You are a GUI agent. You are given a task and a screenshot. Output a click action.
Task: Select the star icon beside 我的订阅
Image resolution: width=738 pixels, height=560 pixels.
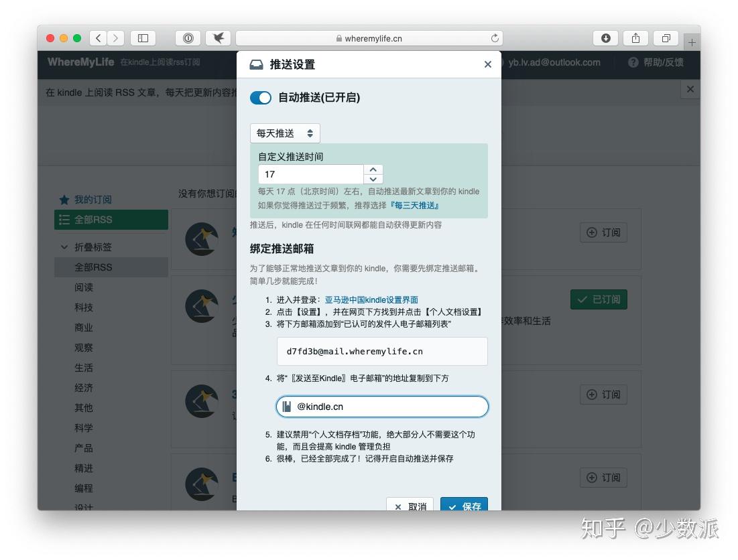pos(62,200)
